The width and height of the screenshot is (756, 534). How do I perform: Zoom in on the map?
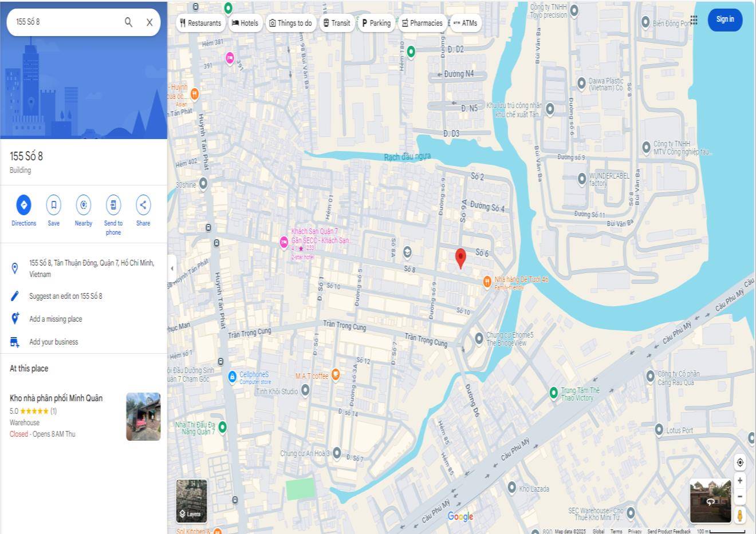coord(739,481)
